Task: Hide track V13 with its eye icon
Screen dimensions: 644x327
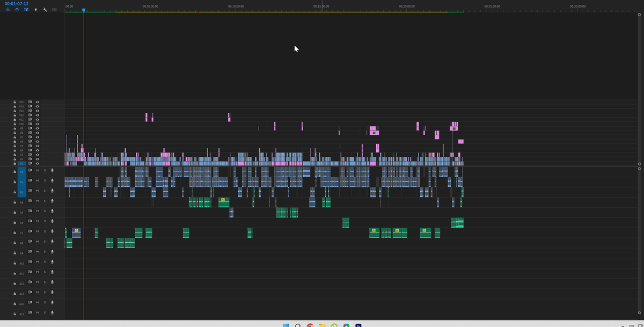Action: (38, 111)
